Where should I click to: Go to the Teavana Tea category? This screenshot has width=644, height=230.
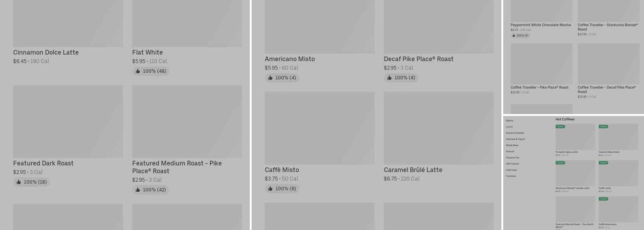(x=512, y=158)
